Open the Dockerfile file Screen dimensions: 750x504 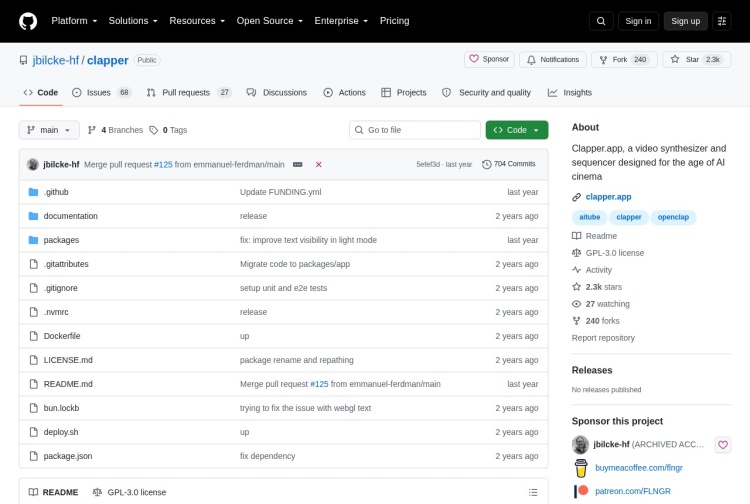pyautogui.click(x=62, y=336)
